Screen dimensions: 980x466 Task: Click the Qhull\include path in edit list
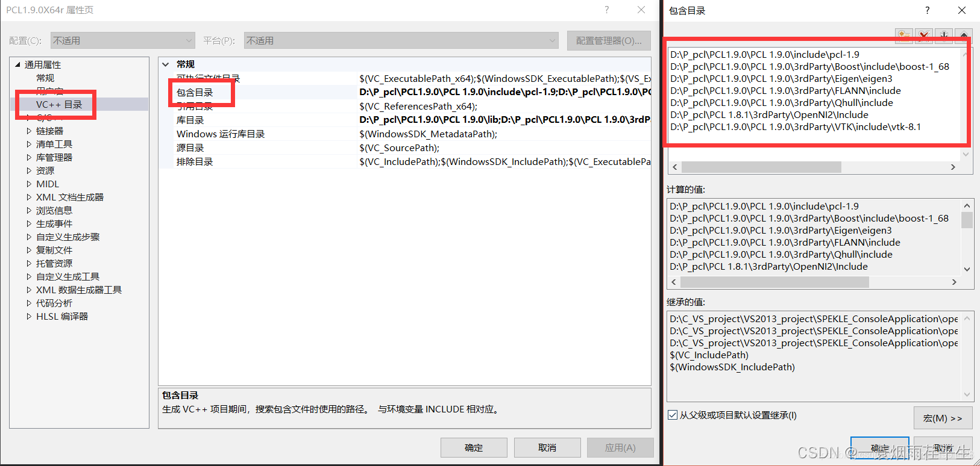782,102
